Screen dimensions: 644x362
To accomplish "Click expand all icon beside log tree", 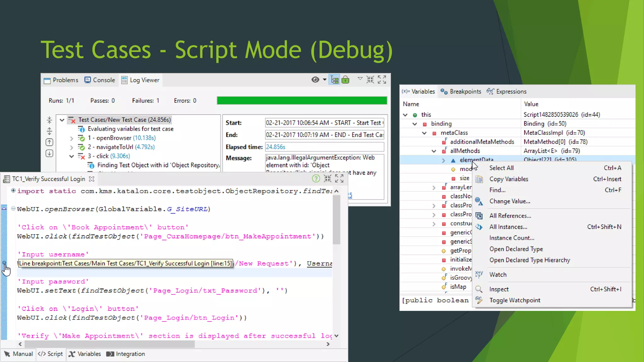I will (49, 131).
